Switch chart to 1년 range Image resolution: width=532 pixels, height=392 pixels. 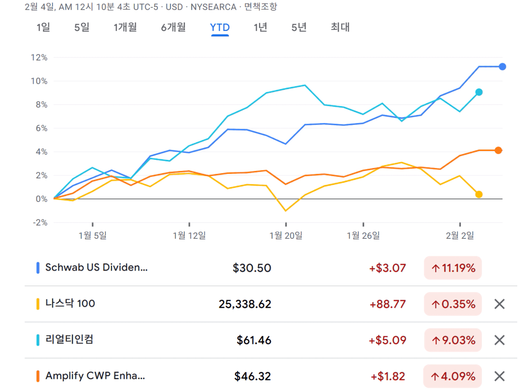coord(260,28)
